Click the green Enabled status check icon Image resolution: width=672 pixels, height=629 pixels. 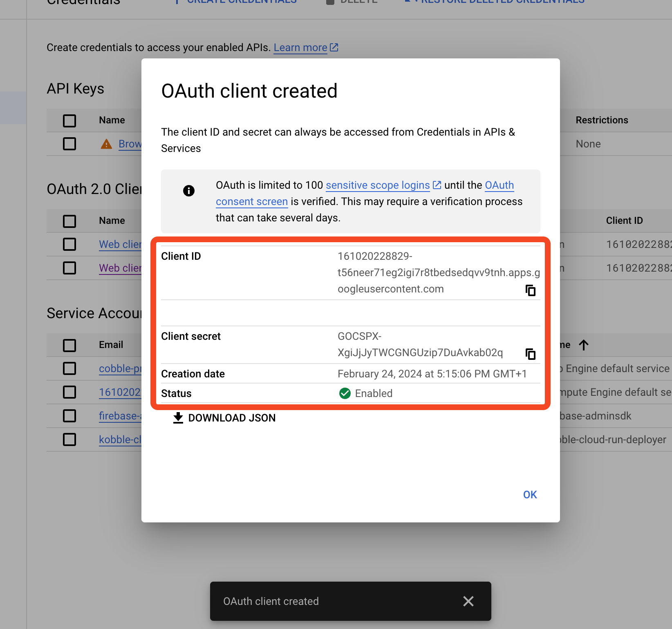point(345,393)
